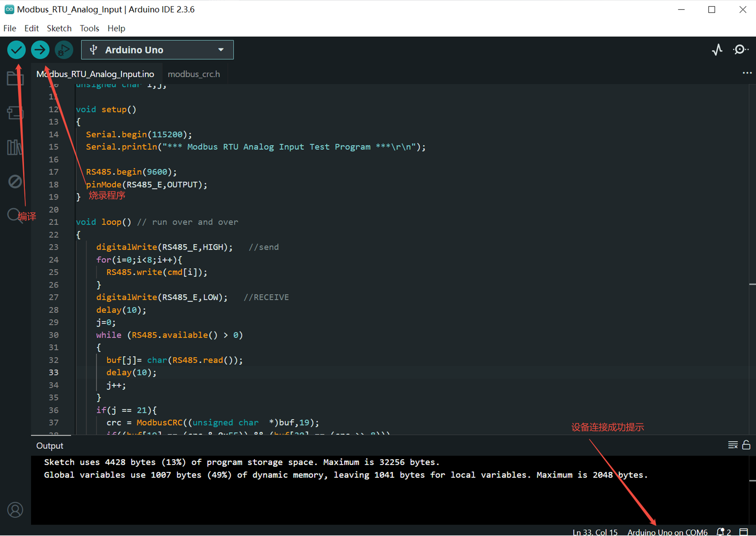756x536 pixels.
Task: Open the Serial Monitor
Action: 740,50
